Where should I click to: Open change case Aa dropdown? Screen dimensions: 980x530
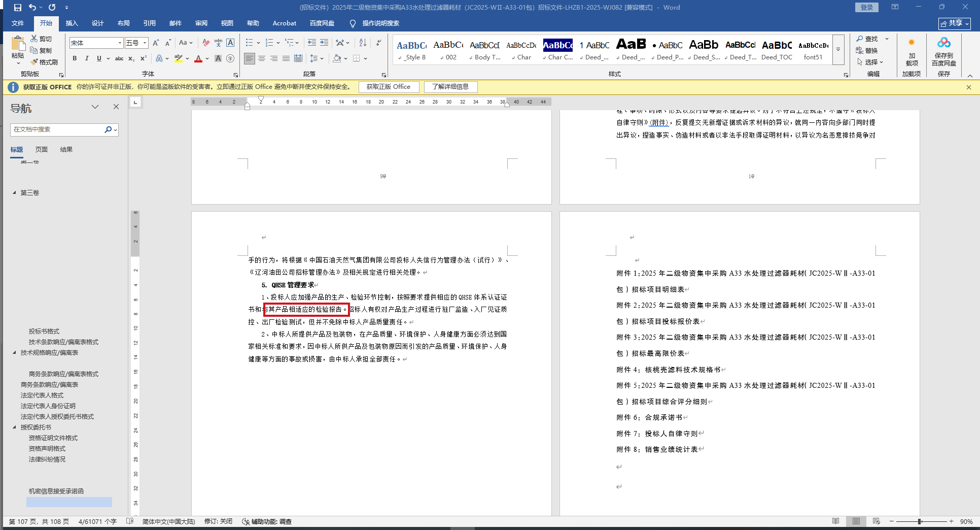(186, 43)
